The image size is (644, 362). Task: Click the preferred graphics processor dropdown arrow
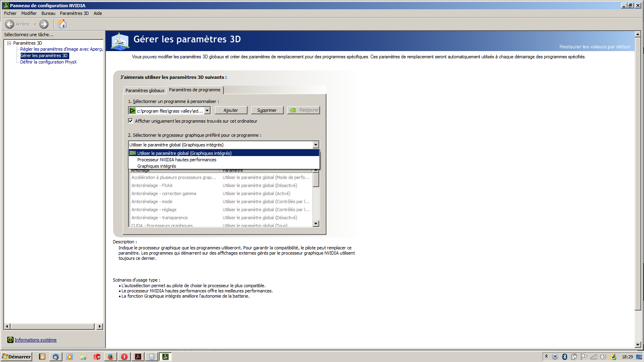point(316,145)
